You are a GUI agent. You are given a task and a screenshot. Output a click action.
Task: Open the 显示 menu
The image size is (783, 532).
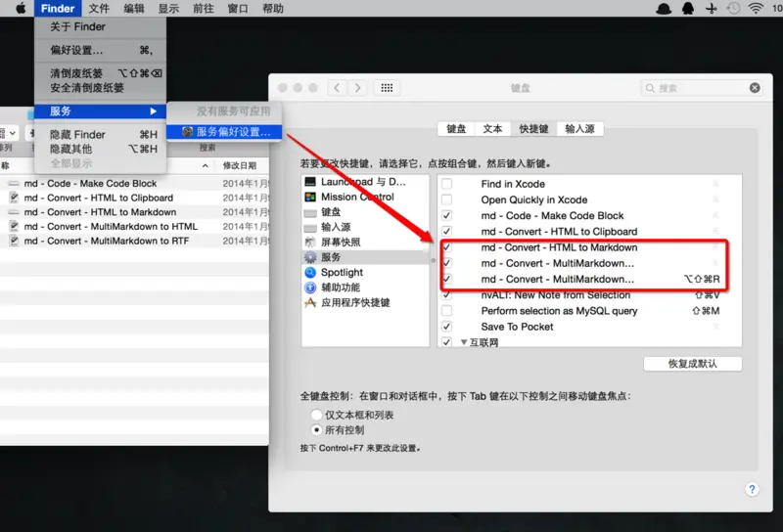pos(168,9)
